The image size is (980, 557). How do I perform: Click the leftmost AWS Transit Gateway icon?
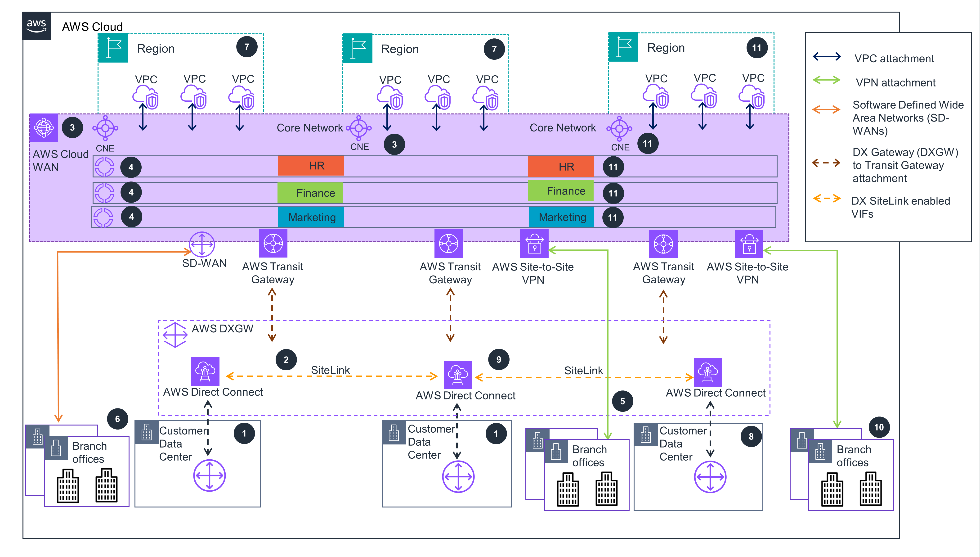[273, 243]
